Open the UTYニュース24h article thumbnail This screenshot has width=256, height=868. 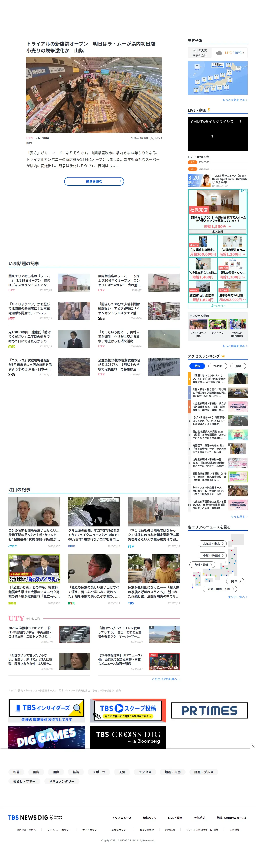tap(164, 662)
